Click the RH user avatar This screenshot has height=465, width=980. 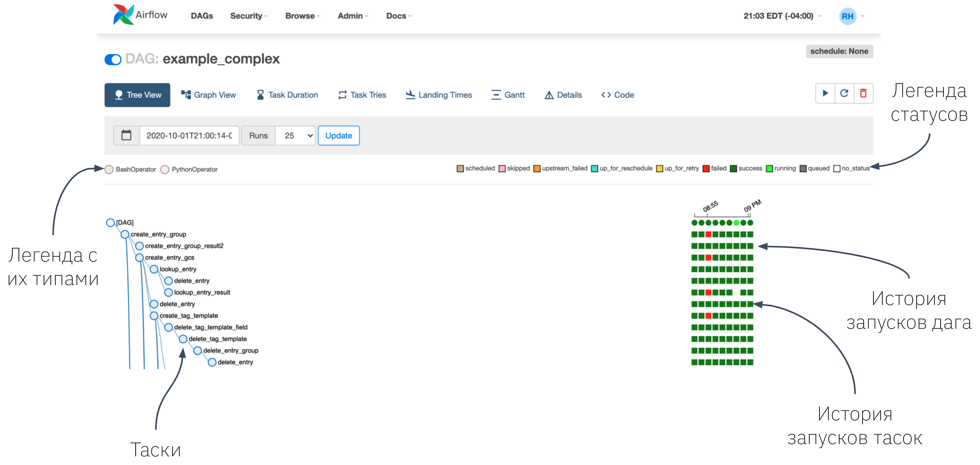(x=847, y=16)
